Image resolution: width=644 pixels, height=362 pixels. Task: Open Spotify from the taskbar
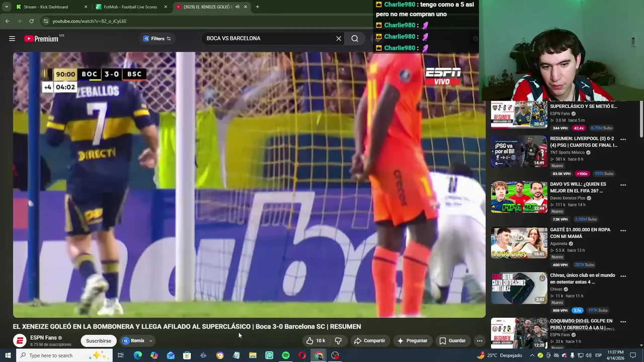[x=285, y=355]
